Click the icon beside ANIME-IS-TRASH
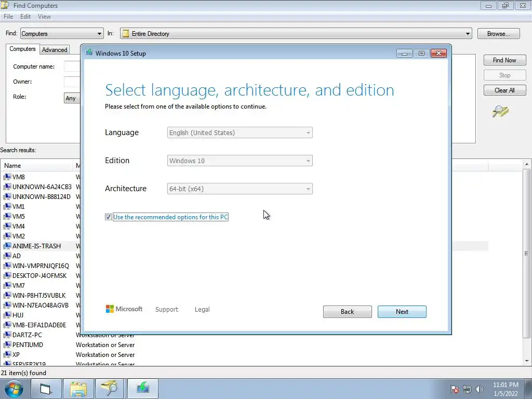532x399 pixels. tap(7, 246)
